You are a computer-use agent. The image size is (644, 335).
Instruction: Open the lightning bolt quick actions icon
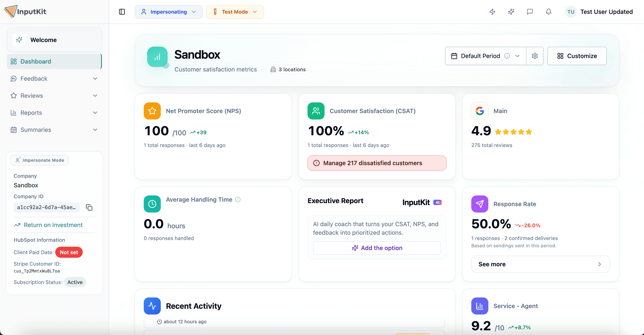tap(492, 12)
